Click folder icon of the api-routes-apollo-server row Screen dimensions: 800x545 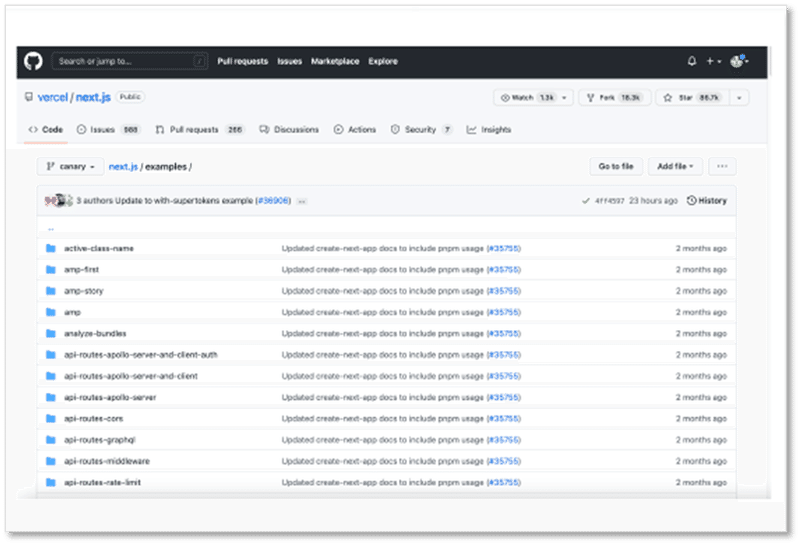click(51, 398)
